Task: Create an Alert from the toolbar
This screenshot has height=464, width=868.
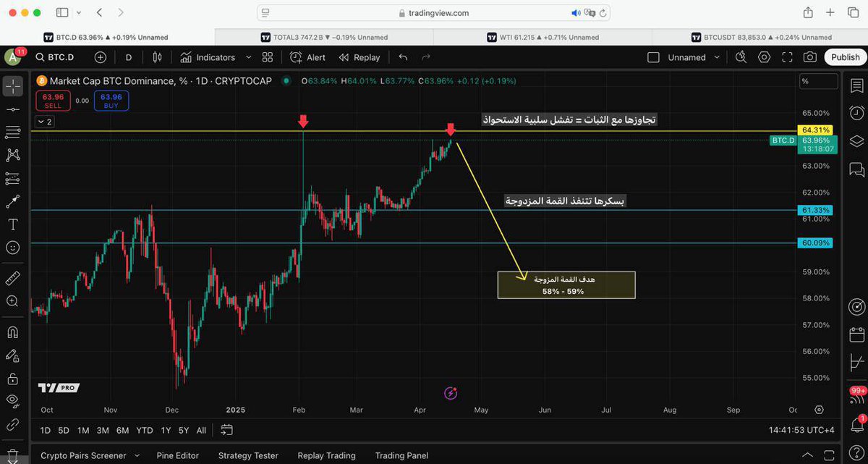Action: (308, 57)
